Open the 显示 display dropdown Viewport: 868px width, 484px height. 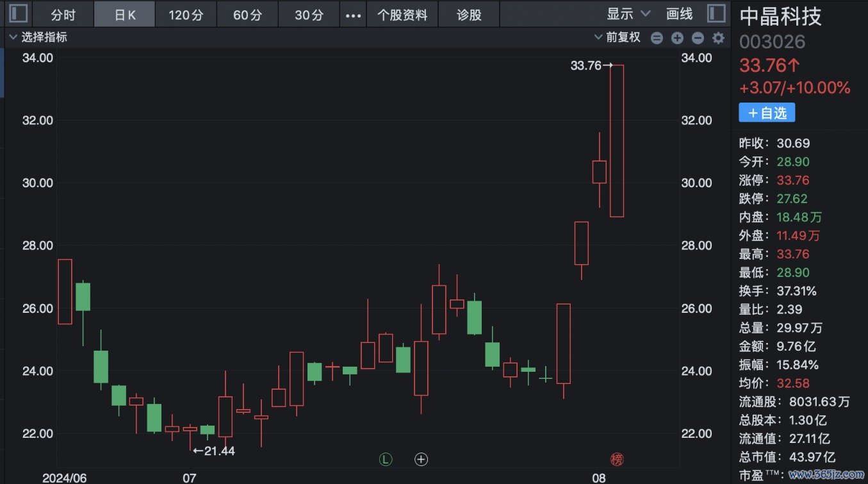point(628,14)
